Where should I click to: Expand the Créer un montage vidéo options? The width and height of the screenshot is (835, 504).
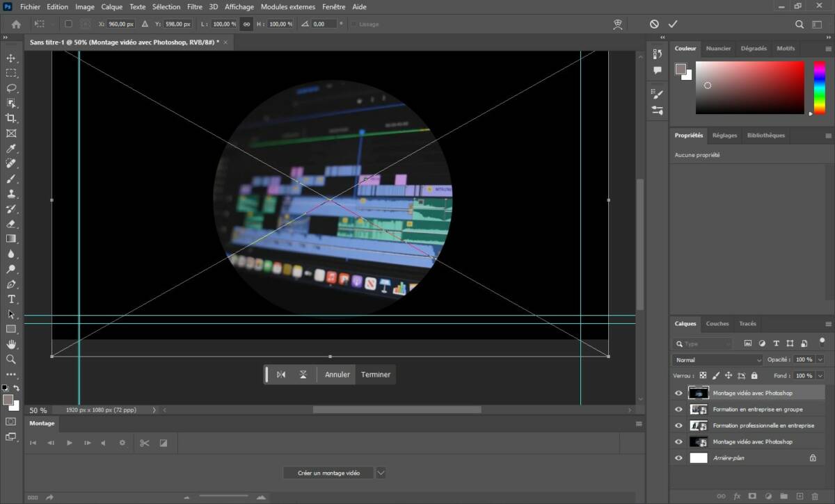pos(381,472)
